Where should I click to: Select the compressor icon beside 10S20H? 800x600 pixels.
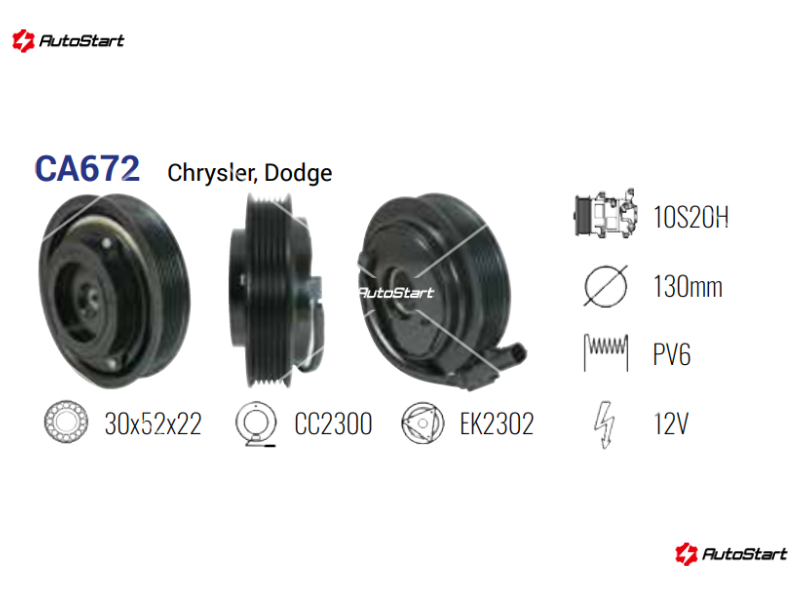[x=606, y=214]
